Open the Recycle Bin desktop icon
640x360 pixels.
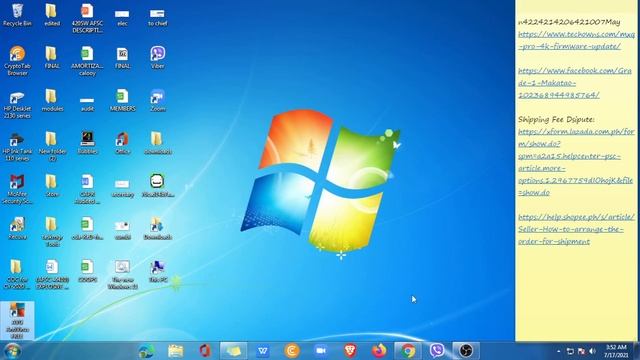[17, 15]
